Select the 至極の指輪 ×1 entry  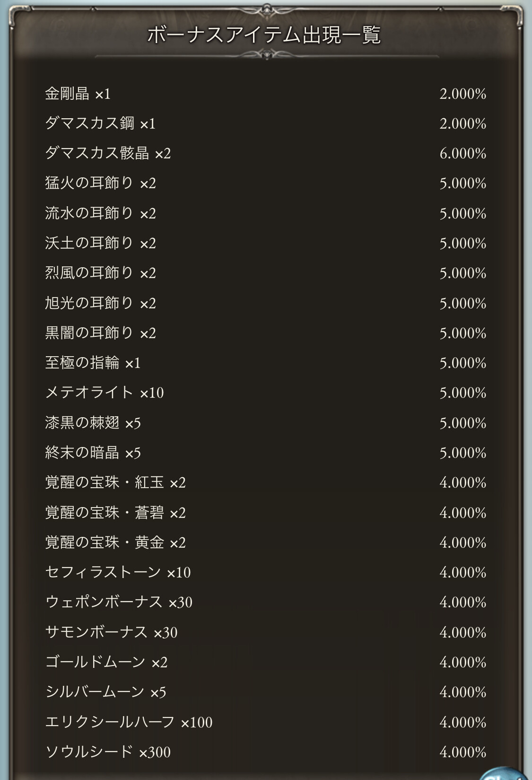pyautogui.click(x=93, y=363)
